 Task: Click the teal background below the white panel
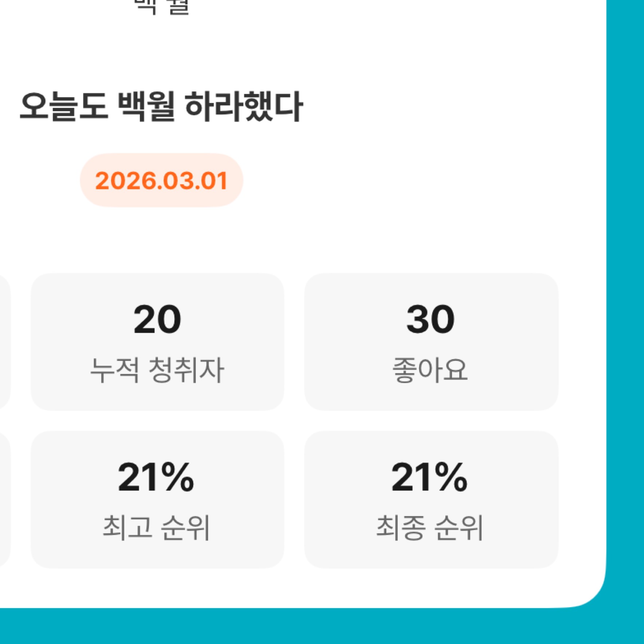tap(321, 626)
